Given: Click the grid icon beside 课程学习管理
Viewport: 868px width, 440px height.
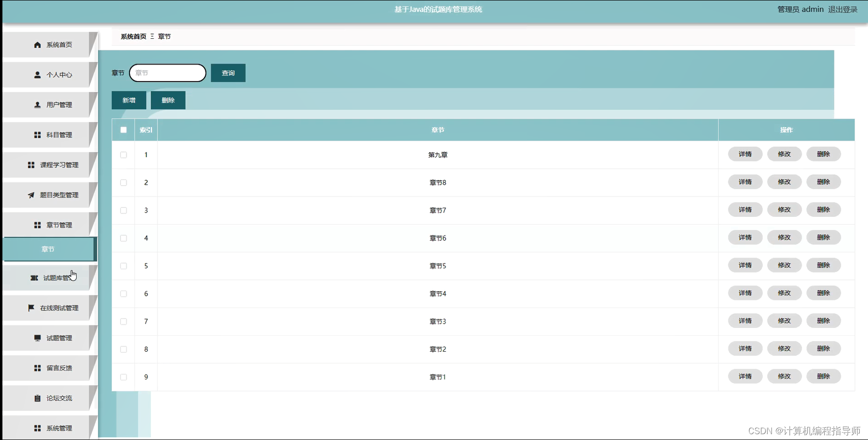Looking at the screenshot, I should point(31,165).
